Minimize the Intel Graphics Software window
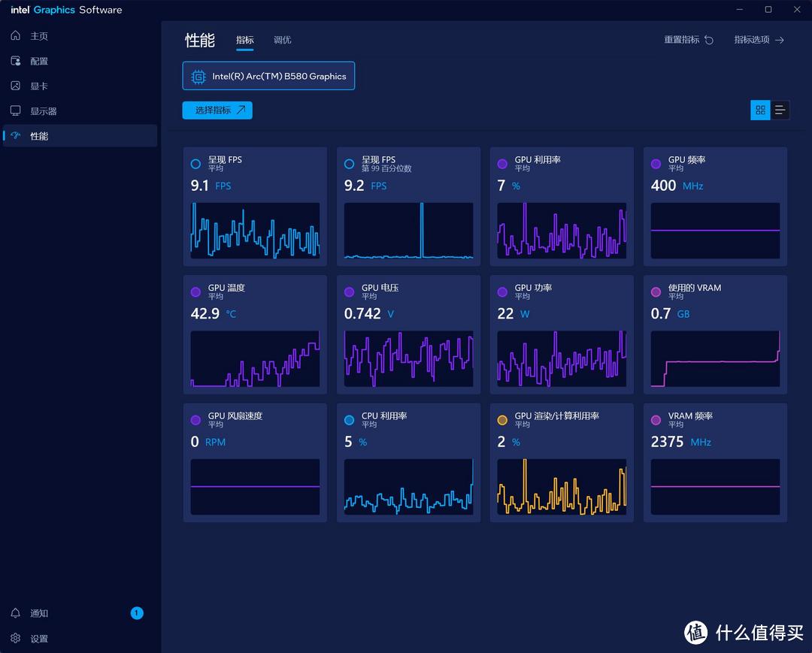Viewport: 812px width, 653px height. 740,9
